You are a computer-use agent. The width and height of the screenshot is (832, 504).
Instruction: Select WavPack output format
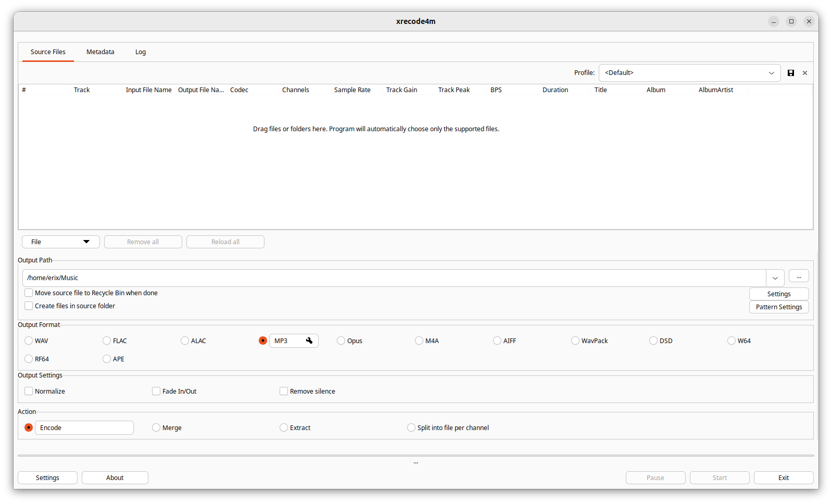575,341
